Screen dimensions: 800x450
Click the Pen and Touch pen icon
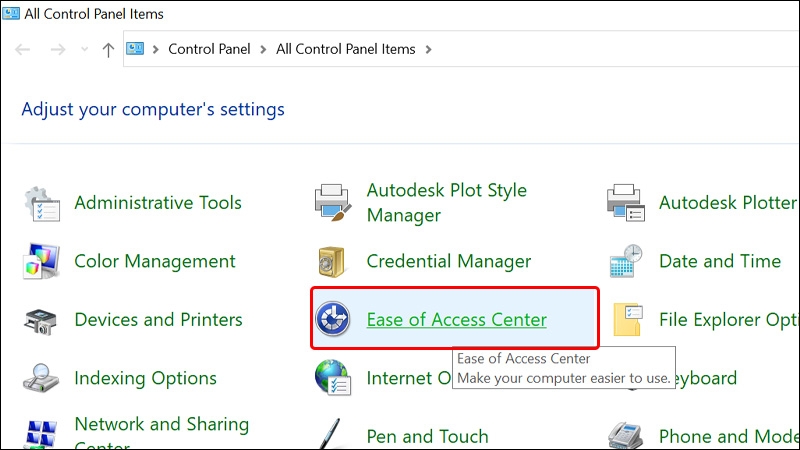330,434
